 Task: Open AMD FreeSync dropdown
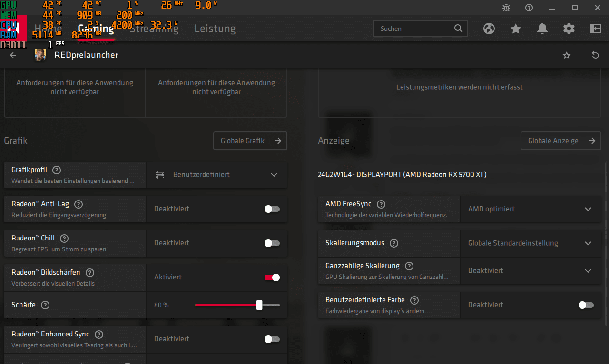pos(530,209)
